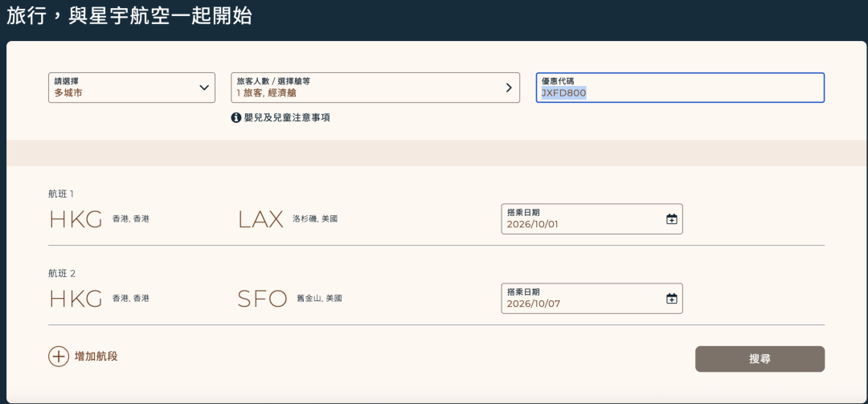Click 增加航段 text link
The image size is (868, 404).
click(x=96, y=357)
